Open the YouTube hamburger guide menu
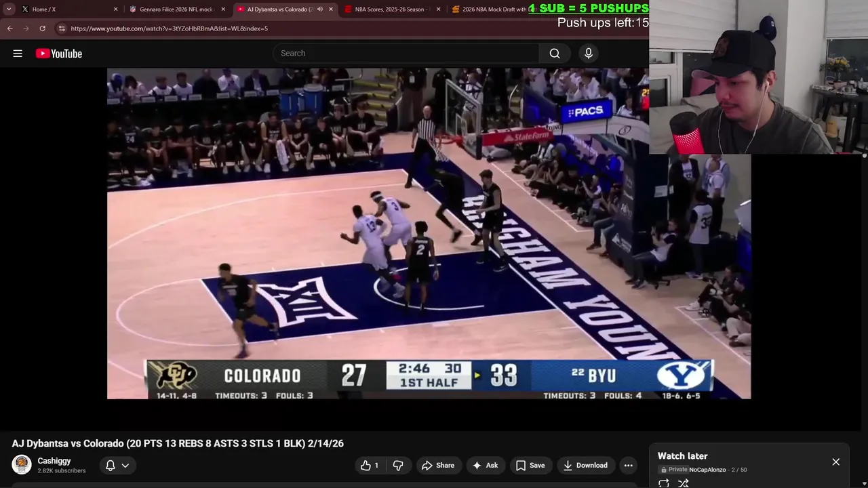The image size is (868, 488). pyautogui.click(x=18, y=54)
